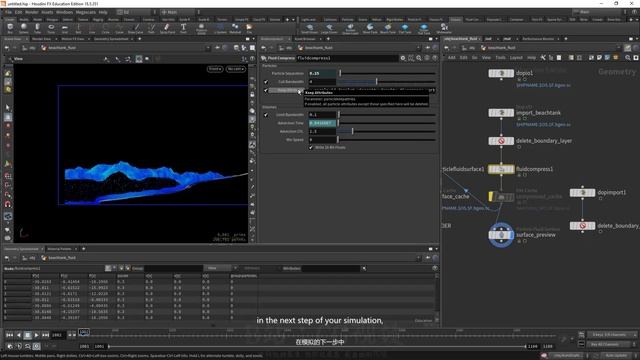Image resolution: width=640 pixels, height=360 pixels.
Task: Open the Windows menu
Action: point(64,12)
